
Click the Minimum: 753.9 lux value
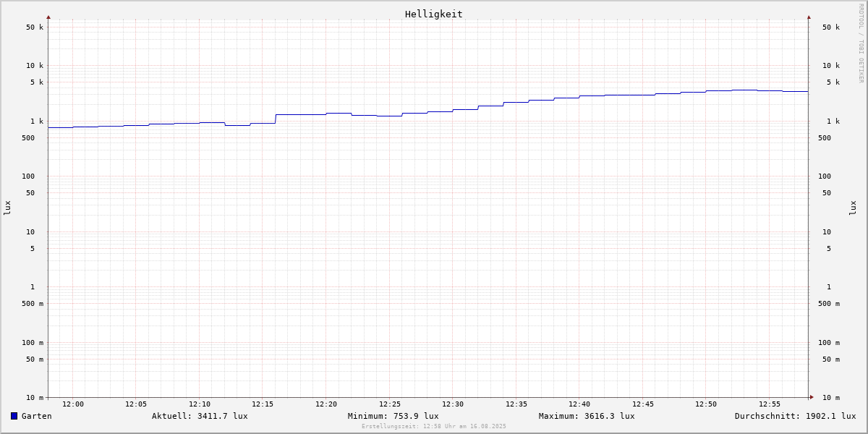point(393,416)
